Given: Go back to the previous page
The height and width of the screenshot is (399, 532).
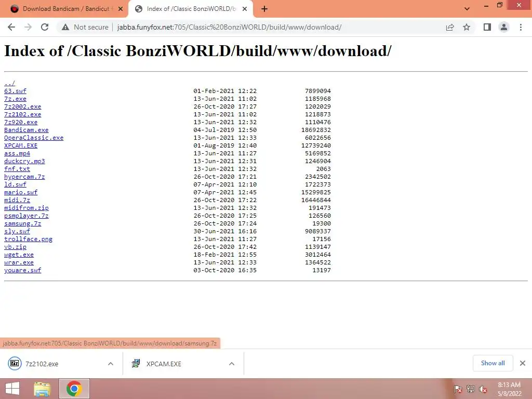Looking at the screenshot, I should coord(11,27).
